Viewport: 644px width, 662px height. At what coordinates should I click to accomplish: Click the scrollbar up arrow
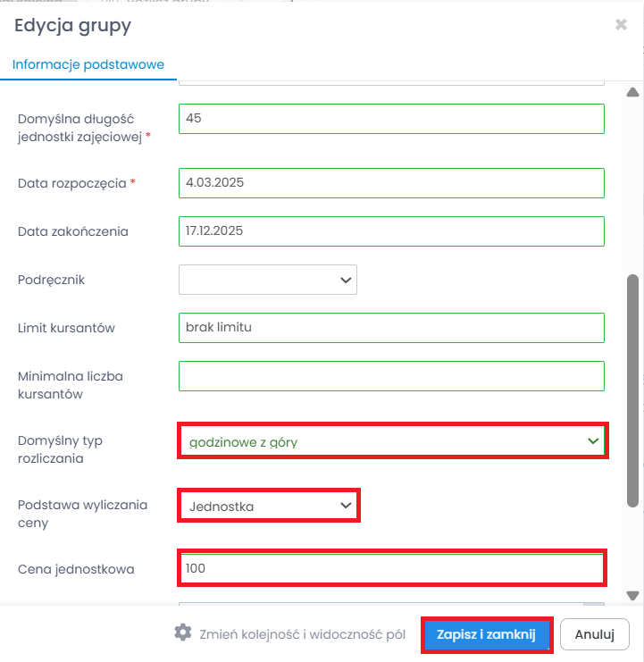click(x=632, y=92)
